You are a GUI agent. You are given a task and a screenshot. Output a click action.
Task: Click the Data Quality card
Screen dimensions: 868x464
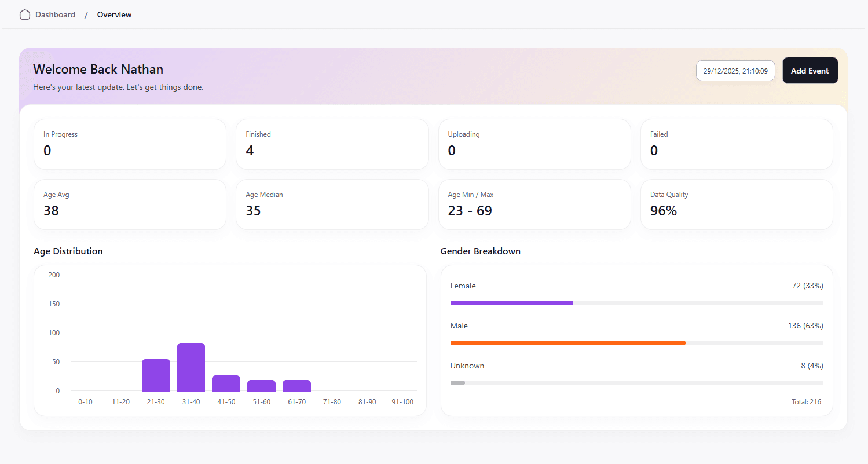(736, 204)
